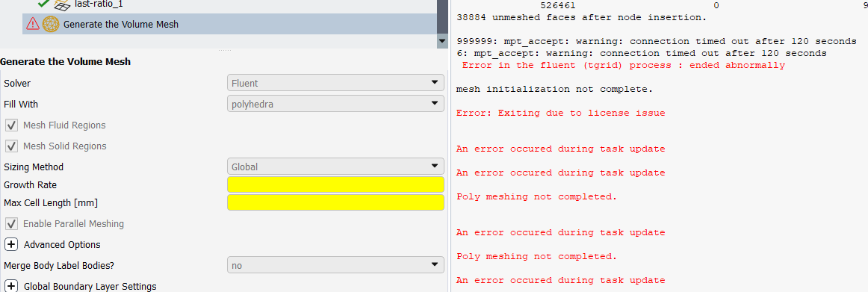Open the Fill With polyhedra dropdown
Viewport: 868px width, 292px height.
[335, 104]
